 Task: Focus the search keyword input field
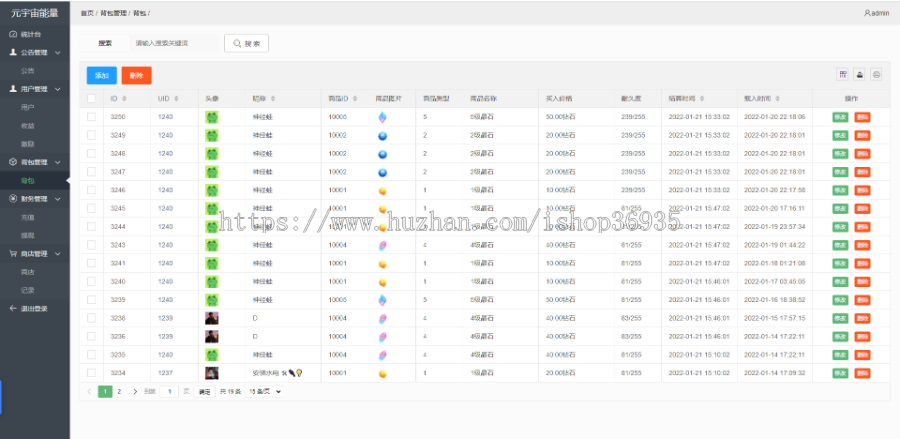(x=174, y=43)
